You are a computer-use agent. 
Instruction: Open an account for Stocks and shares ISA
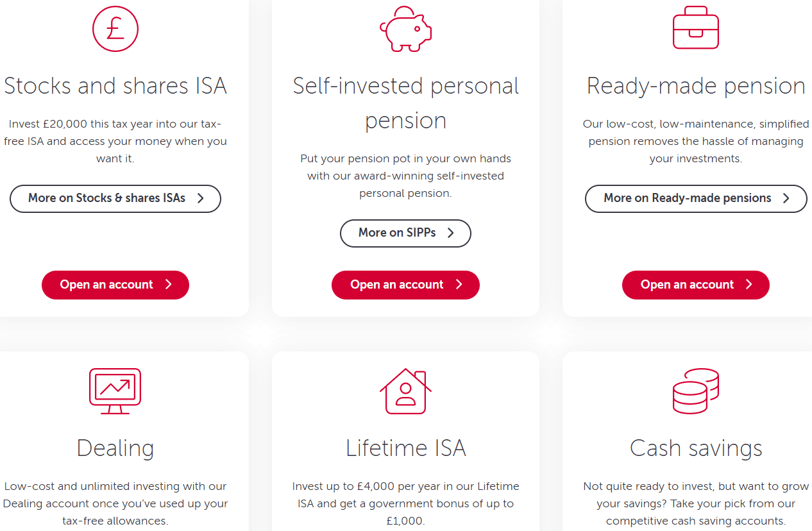(115, 285)
